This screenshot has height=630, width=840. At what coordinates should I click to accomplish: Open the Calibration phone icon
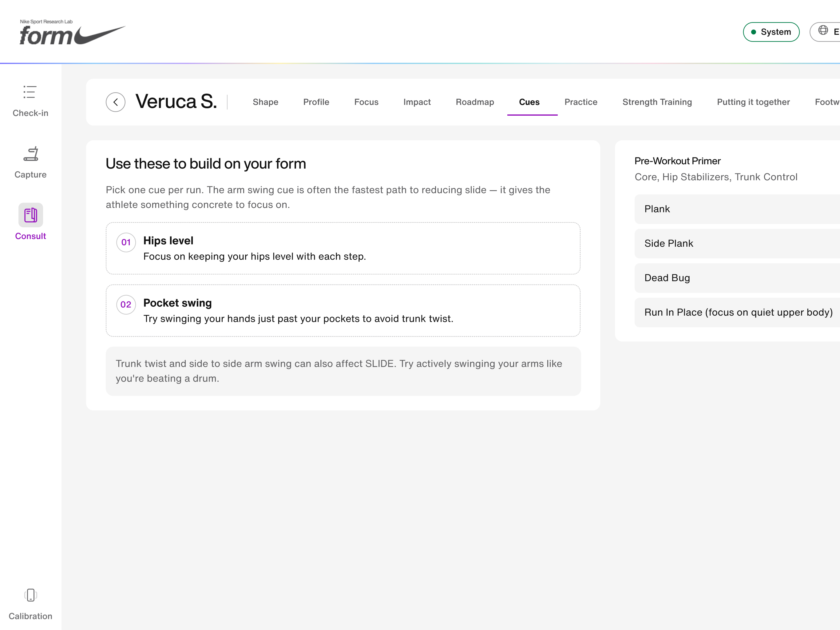coord(31,595)
